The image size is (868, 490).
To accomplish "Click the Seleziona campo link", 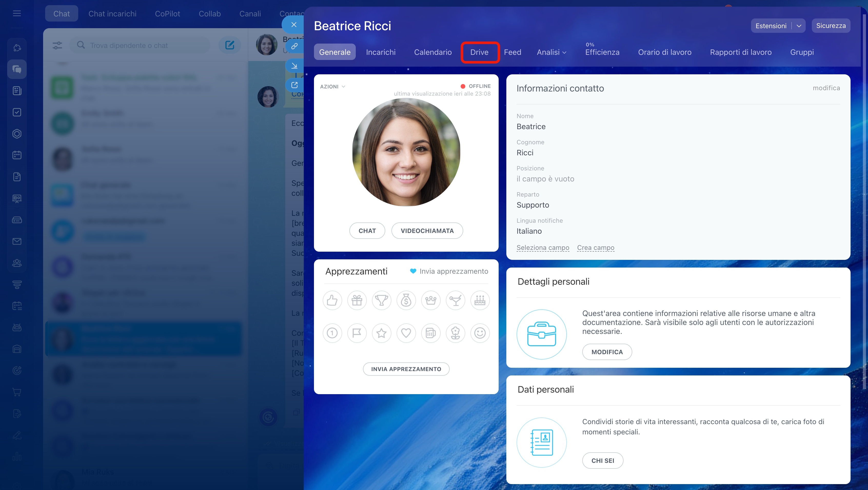I will pos(542,248).
